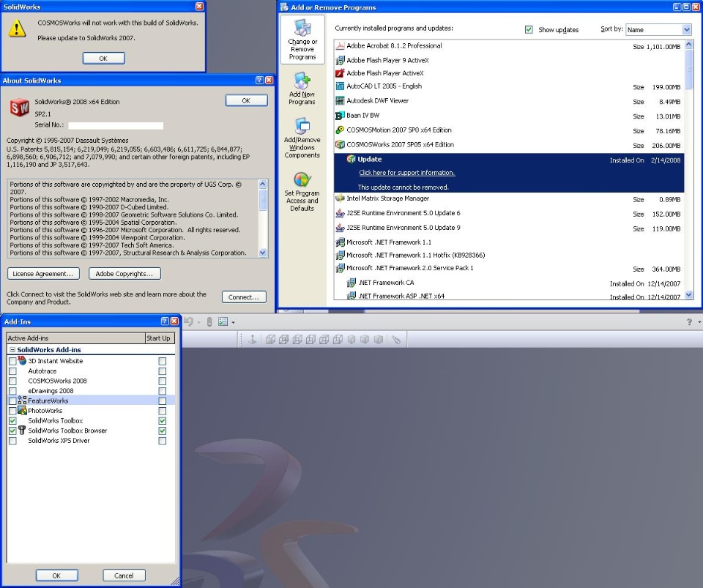Image resolution: width=703 pixels, height=588 pixels.
Task: Select COSMOSWorks 2007 SP05 x64 Edition row
Action: [509, 145]
